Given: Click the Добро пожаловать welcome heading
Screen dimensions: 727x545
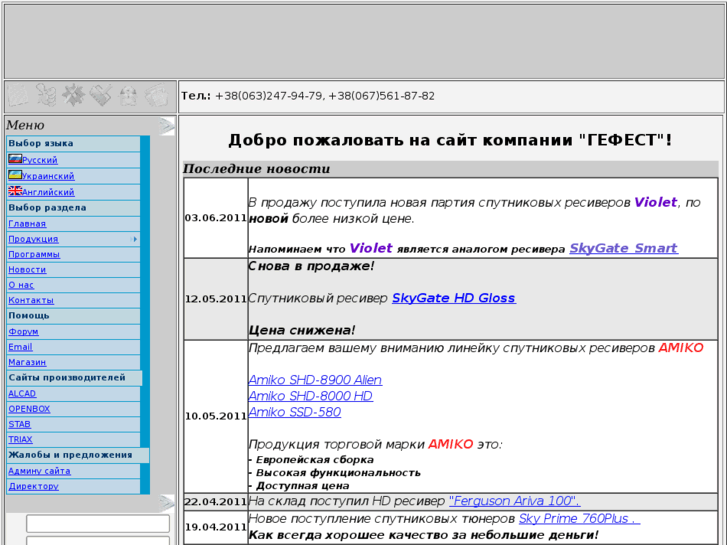Looking at the screenshot, I should [x=450, y=140].
